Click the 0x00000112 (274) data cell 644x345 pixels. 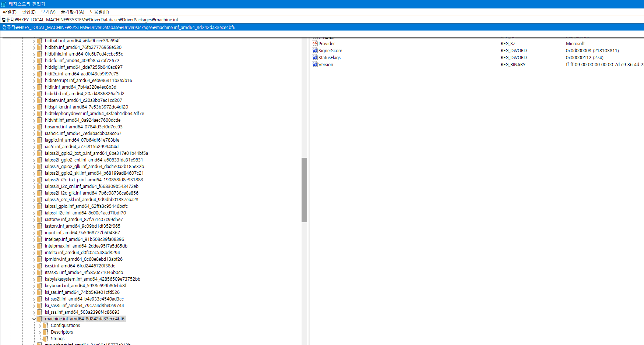(x=584, y=58)
